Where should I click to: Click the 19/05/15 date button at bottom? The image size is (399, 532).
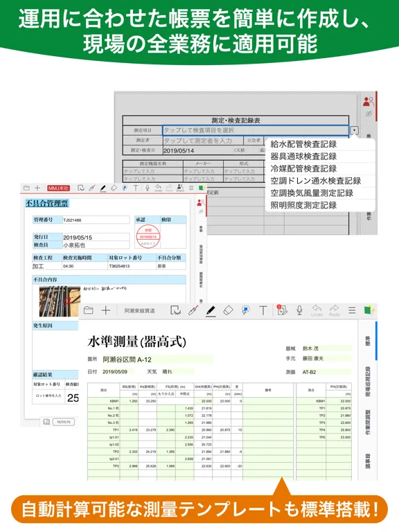click(64, 422)
